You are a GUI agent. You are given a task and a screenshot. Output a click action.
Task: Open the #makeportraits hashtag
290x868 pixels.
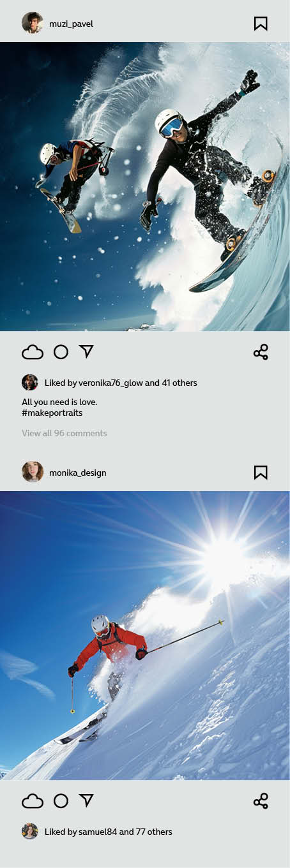click(x=52, y=413)
